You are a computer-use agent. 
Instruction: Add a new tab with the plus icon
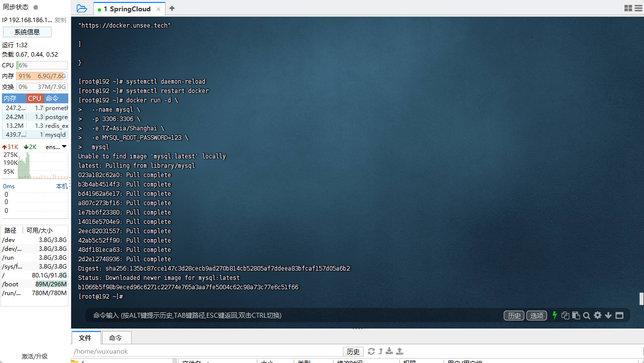tap(172, 8)
